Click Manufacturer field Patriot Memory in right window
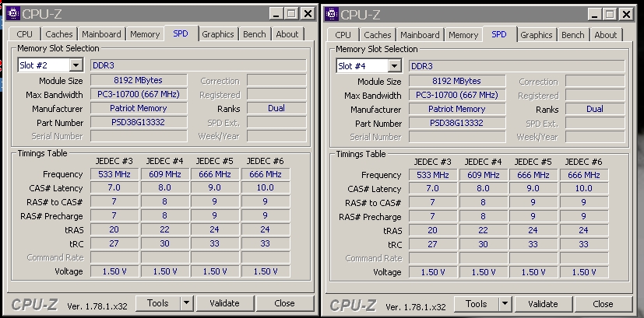 (x=456, y=109)
